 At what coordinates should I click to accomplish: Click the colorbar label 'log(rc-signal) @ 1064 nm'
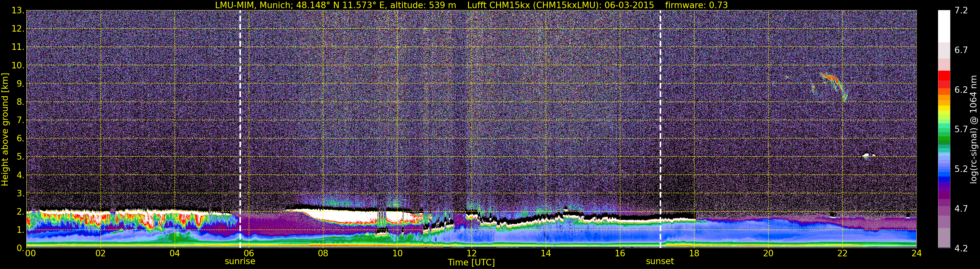tap(973, 129)
